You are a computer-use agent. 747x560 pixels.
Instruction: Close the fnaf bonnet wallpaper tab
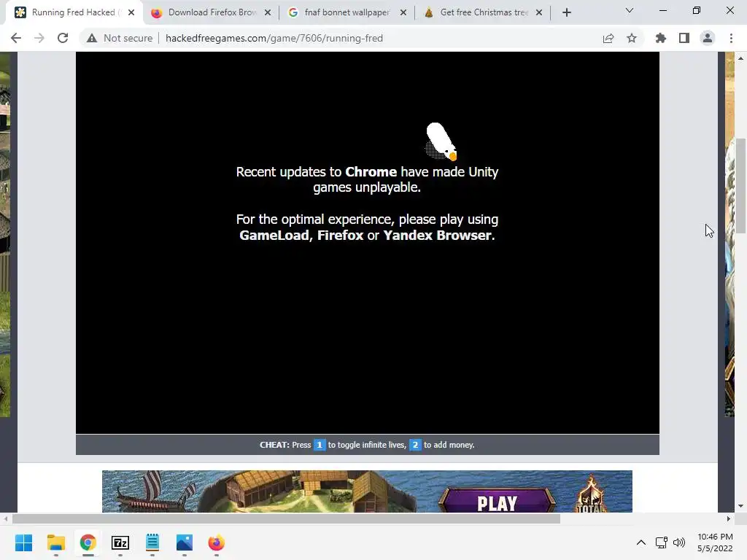coord(403,12)
